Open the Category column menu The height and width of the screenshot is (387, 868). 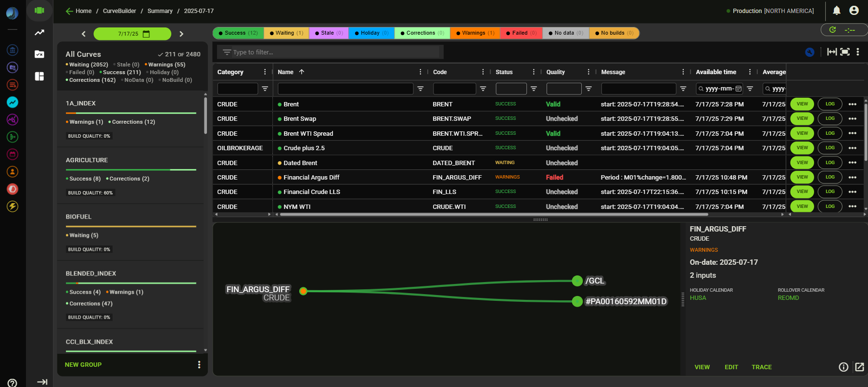point(265,72)
